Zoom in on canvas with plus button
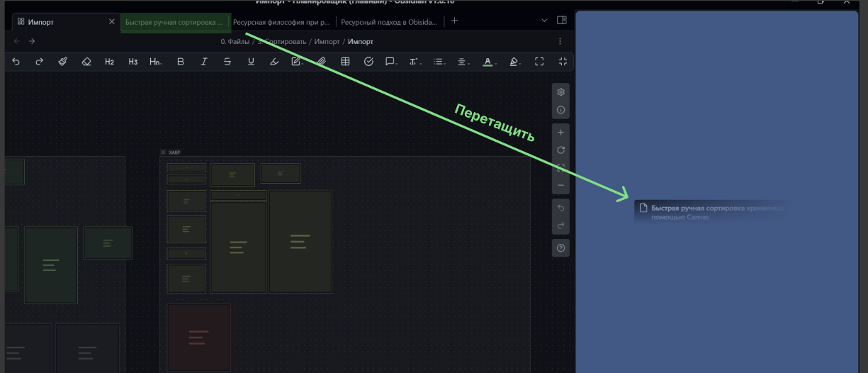The width and height of the screenshot is (868, 373). pos(560,133)
